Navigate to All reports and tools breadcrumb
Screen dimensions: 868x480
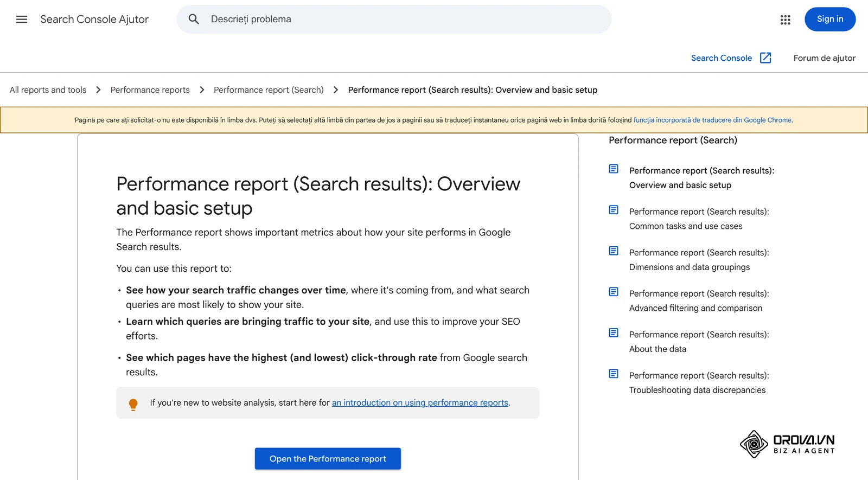(48, 90)
